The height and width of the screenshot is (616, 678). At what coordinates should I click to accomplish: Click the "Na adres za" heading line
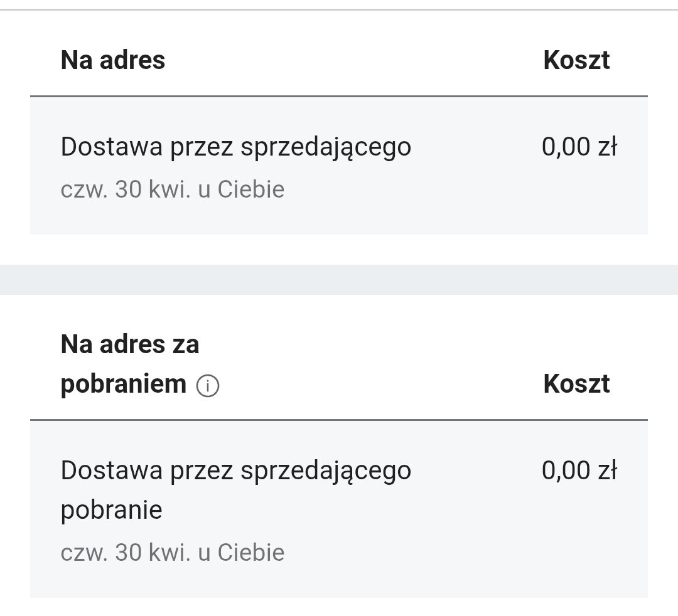[130, 344]
